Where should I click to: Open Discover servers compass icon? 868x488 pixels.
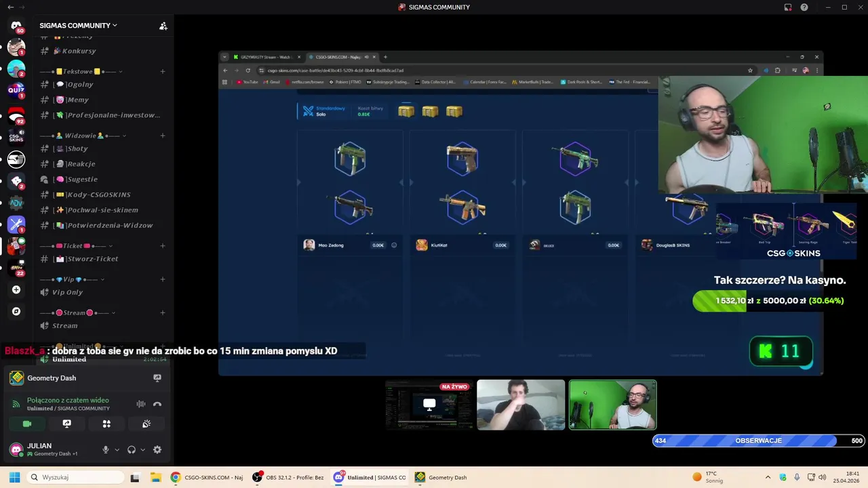[x=16, y=311]
